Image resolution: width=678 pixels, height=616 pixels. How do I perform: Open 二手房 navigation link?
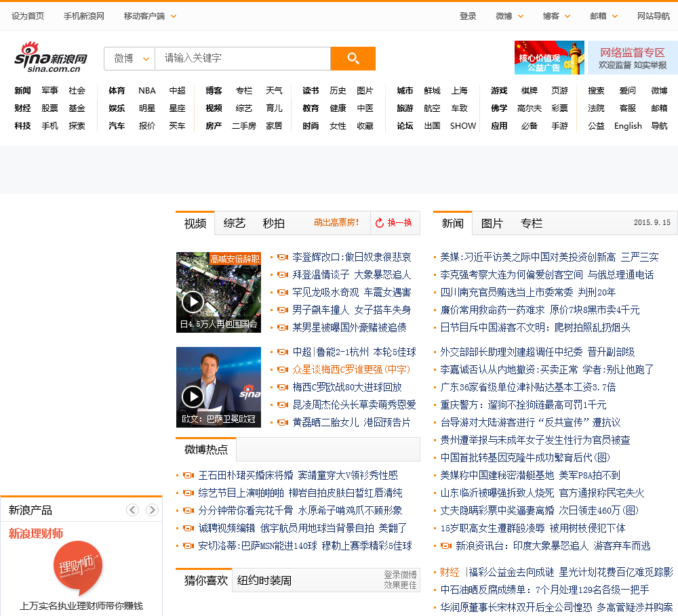click(244, 126)
